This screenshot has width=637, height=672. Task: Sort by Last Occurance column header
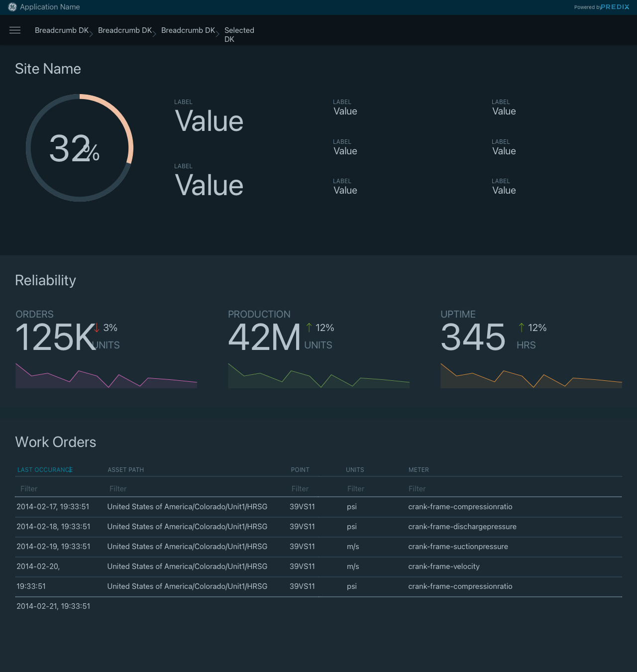(x=45, y=470)
